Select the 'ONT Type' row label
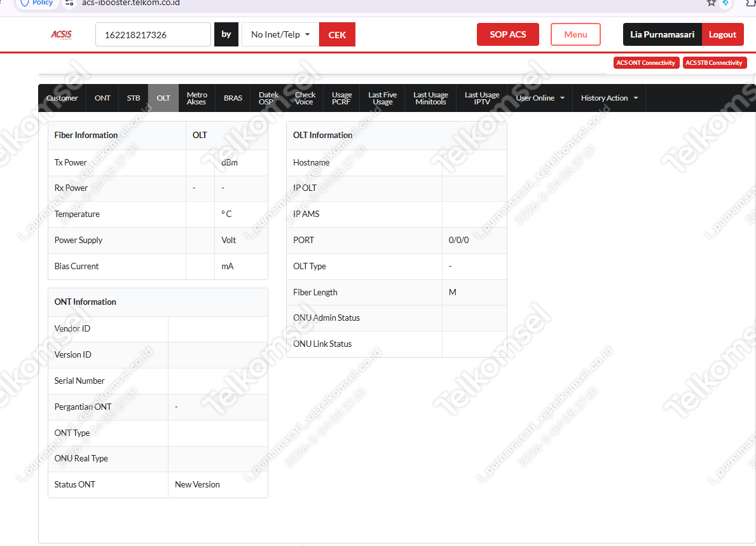 tap(72, 433)
